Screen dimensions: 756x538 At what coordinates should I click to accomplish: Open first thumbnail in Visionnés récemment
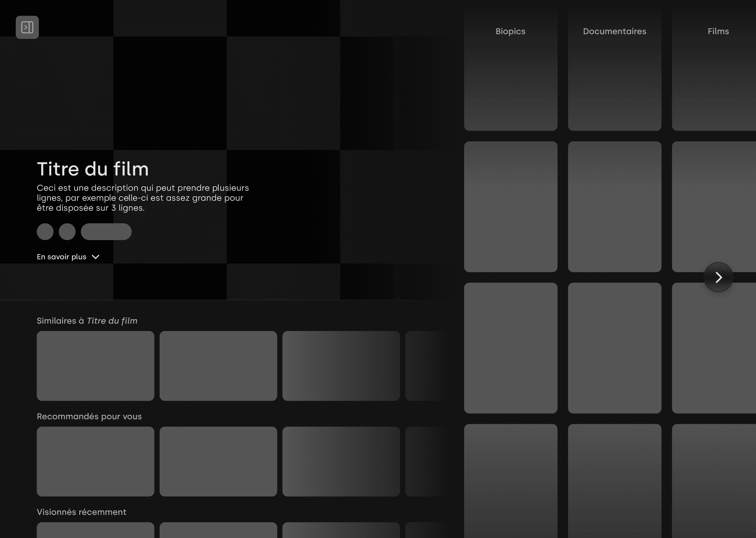click(x=95, y=531)
